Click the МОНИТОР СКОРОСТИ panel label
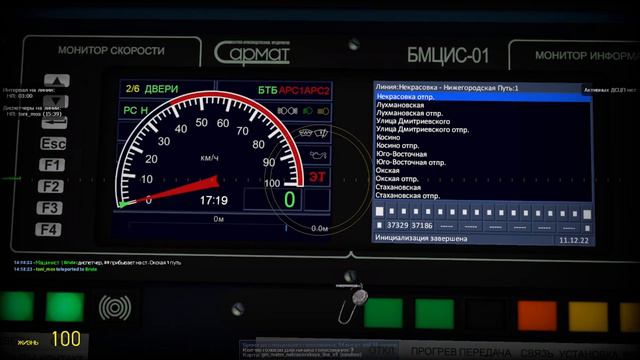Viewport: 640px width, 360px height. point(111,51)
